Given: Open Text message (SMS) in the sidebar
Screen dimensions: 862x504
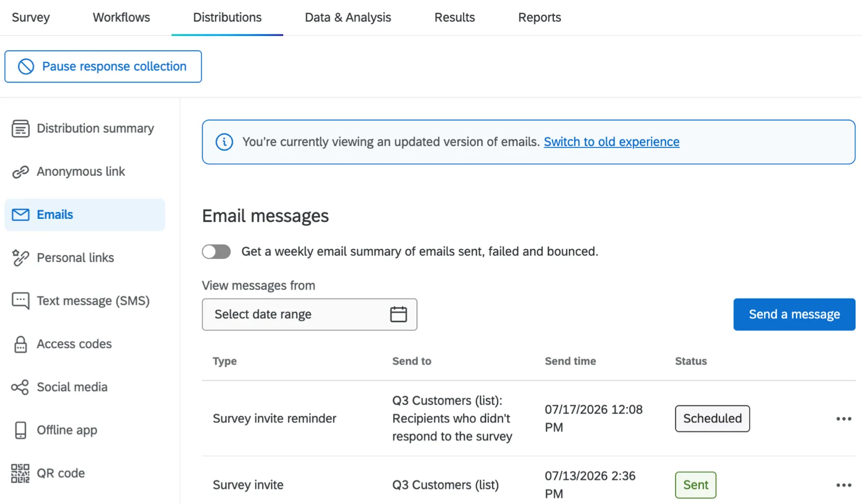Looking at the screenshot, I should 85,301.
